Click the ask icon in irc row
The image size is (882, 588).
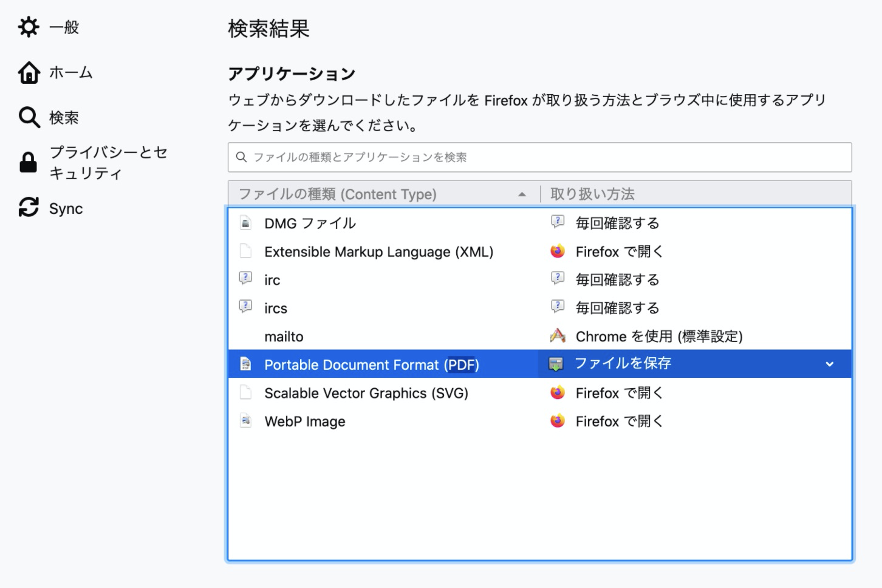558,278
